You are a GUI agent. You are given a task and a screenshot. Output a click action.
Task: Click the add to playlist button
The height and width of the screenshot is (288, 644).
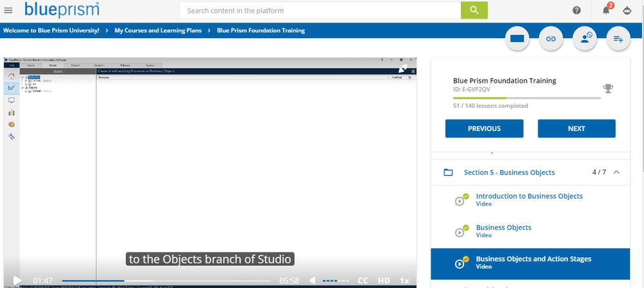[618, 39]
